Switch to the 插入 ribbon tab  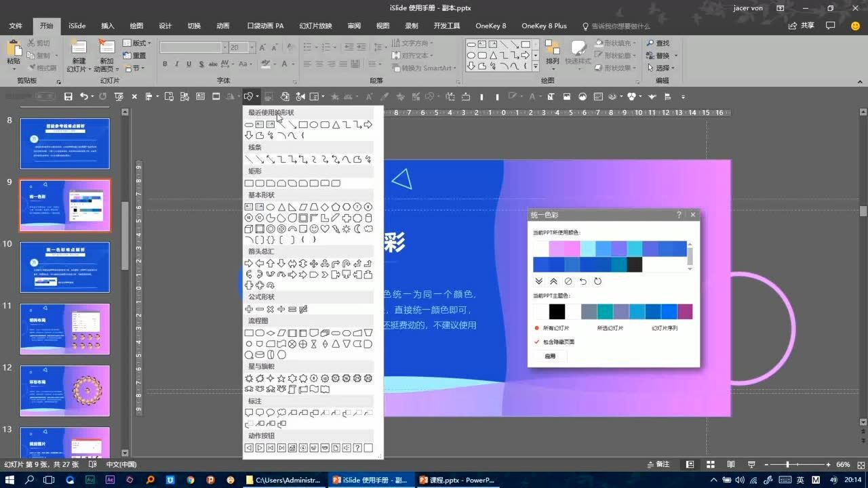click(107, 26)
